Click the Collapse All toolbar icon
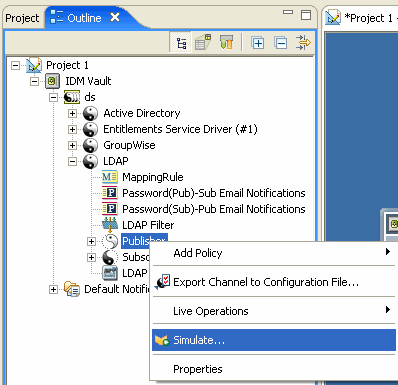Image resolution: width=398 pixels, height=385 pixels. 281,43
